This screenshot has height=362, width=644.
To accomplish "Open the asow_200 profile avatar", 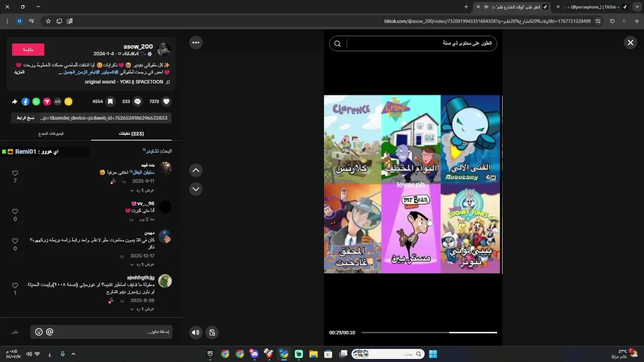I will [x=164, y=50].
